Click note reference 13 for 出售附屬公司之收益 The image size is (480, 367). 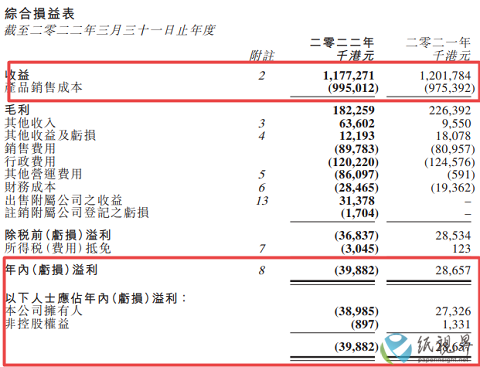262,201
